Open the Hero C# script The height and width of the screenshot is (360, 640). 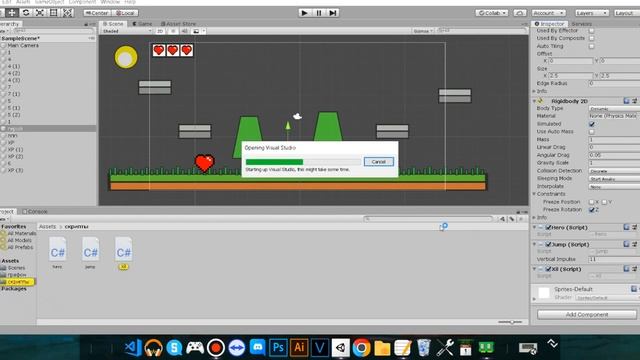[57, 253]
